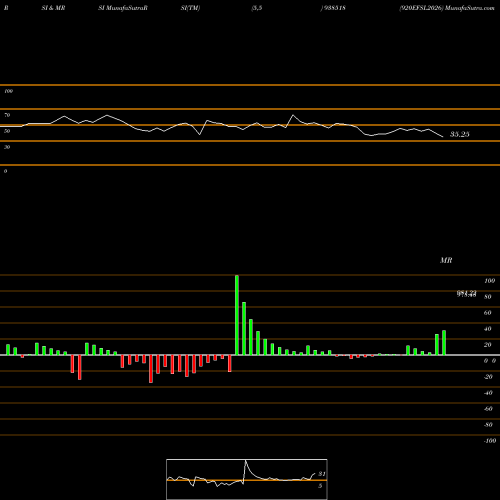Click the last green bar at the right end
Viewport: 500px width, 500px height.
(444, 343)
